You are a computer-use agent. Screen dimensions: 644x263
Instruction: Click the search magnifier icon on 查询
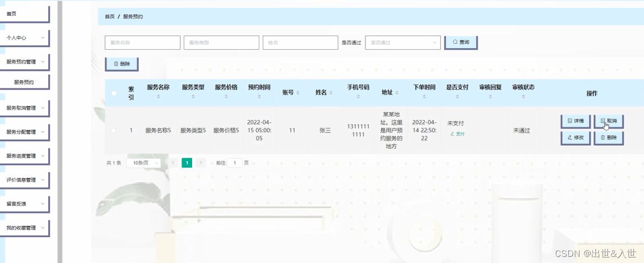tap(455, 42)
